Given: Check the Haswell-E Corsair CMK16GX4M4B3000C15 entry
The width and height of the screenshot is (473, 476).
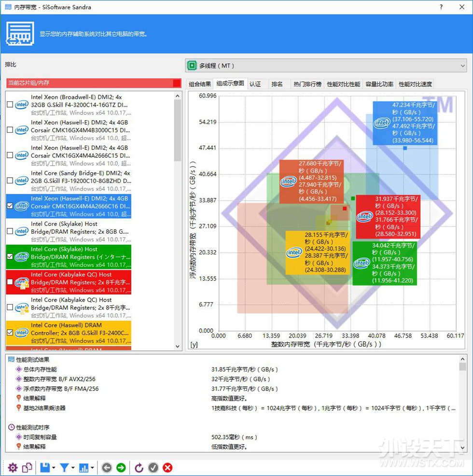Looking at the screenshot, I should pos(10,130).
